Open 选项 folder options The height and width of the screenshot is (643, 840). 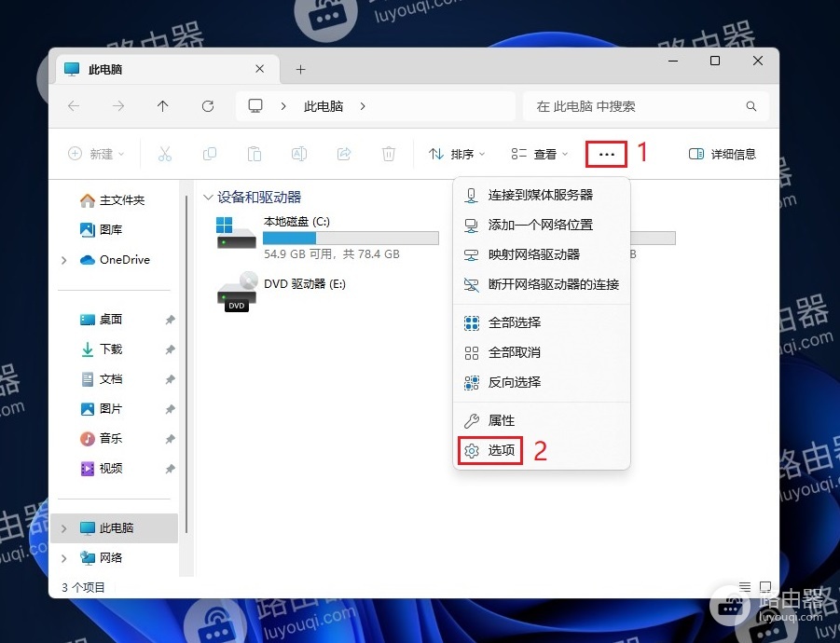[541, 450]
